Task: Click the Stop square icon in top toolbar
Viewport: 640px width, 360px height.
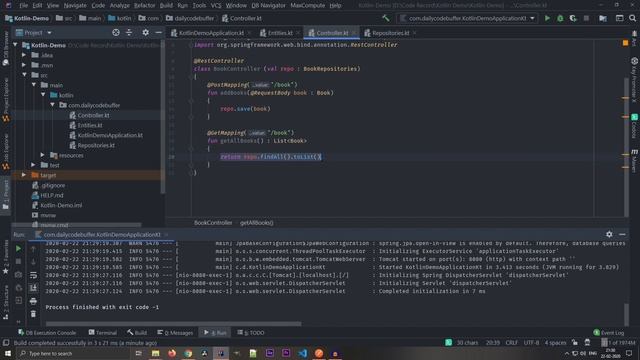Action: click(x=586, y=18)
